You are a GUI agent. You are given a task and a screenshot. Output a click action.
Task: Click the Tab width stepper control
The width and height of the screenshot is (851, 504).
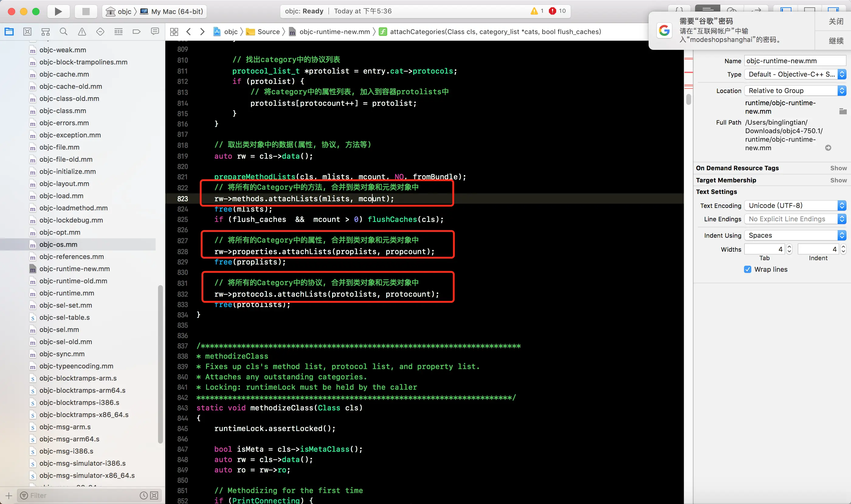(x=789, y=249)
